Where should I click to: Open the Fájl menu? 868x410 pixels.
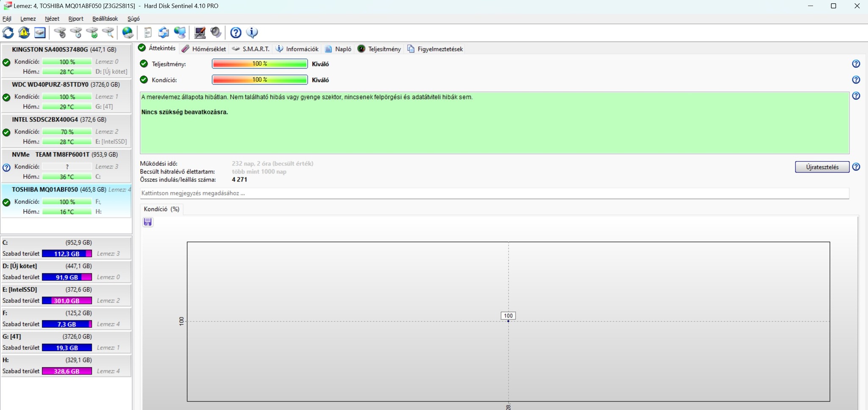(7, 19)
